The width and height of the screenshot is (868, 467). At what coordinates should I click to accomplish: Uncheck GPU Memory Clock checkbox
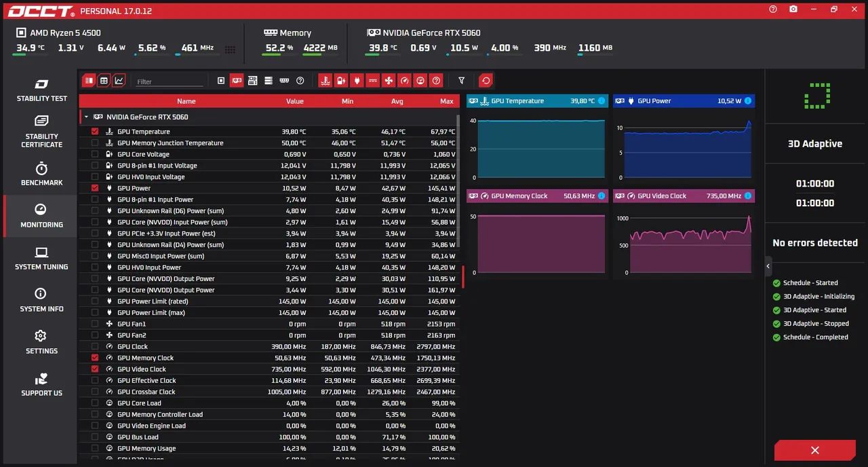click(x=95, y=358)
